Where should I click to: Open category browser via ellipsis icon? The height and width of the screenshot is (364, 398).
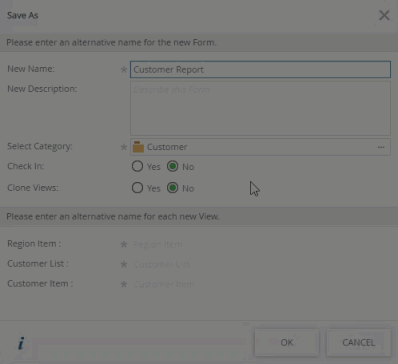(x=381, y=147)
